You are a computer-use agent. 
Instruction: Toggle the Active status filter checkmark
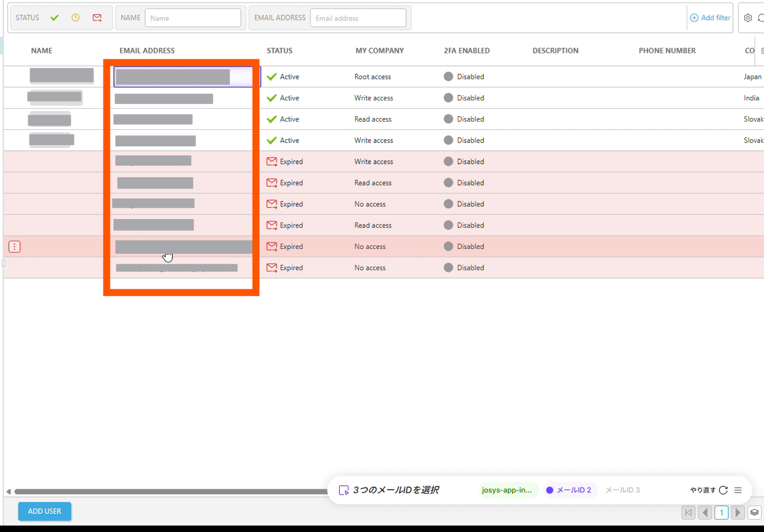[55, 18]
